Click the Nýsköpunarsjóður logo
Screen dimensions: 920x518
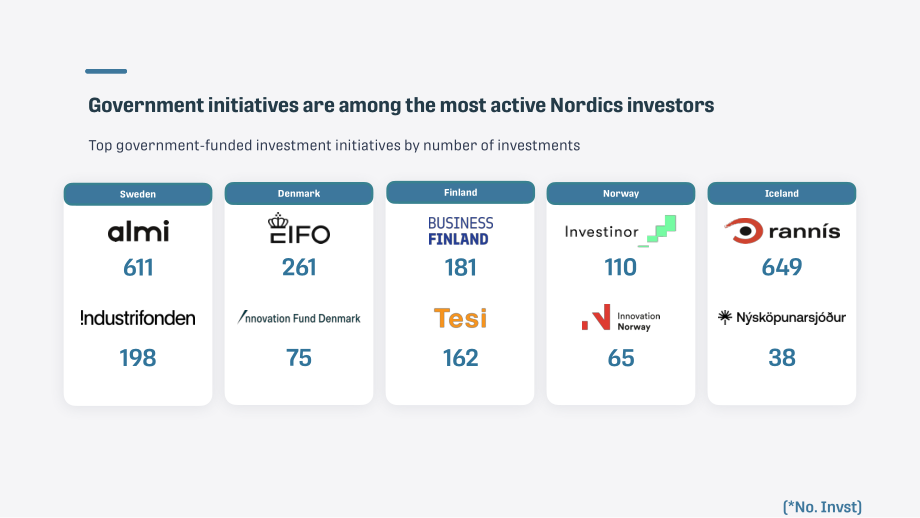point(782,317)
